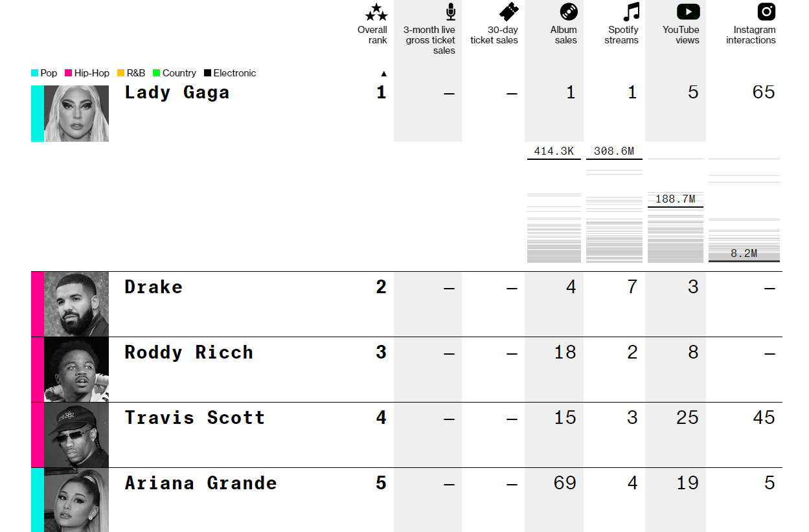The width and height of the screenshot is (809, 532).
Task: Click the microphone live ticket sales icon
Action: [x=451, y=12]
